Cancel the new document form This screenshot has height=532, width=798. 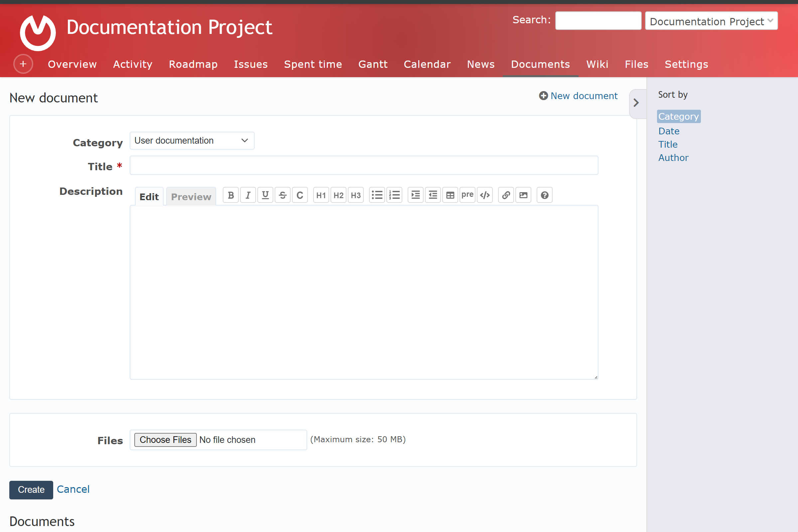[73, 489]
